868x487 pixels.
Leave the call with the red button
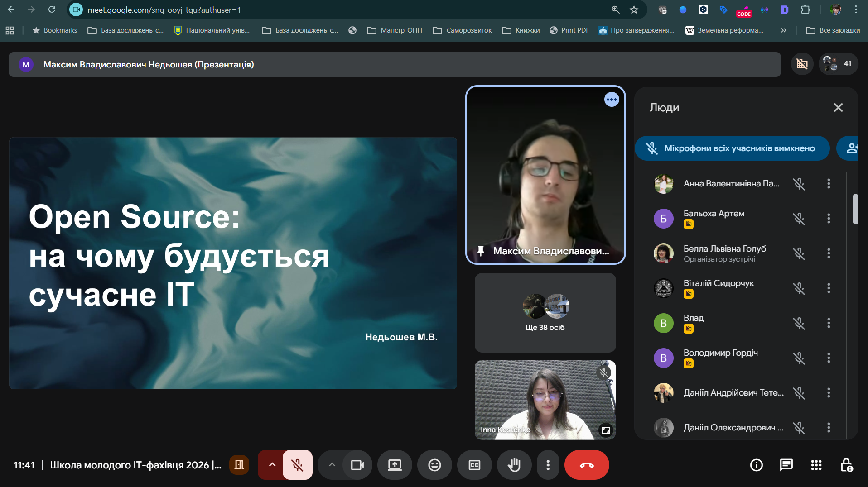point(586,465)
